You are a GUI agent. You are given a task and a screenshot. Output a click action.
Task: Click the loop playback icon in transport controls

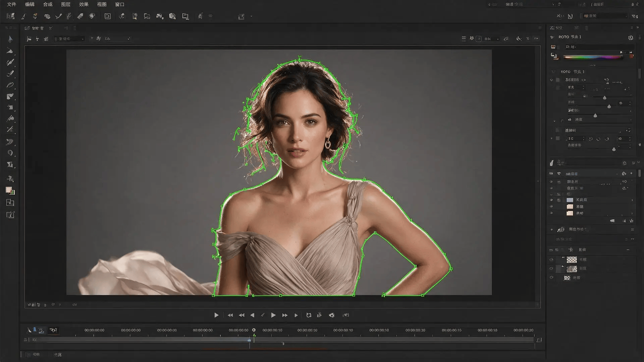tap(309, 315)
